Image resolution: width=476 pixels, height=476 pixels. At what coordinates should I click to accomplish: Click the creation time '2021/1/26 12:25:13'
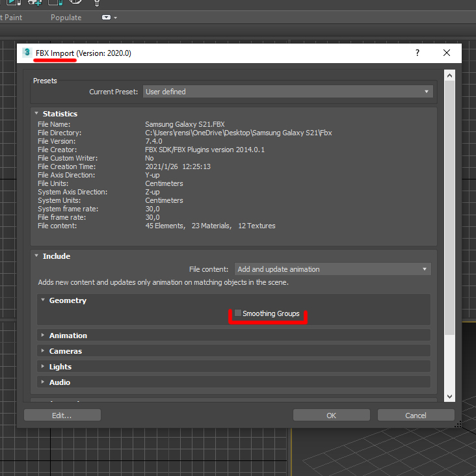[x=178, y=166]
